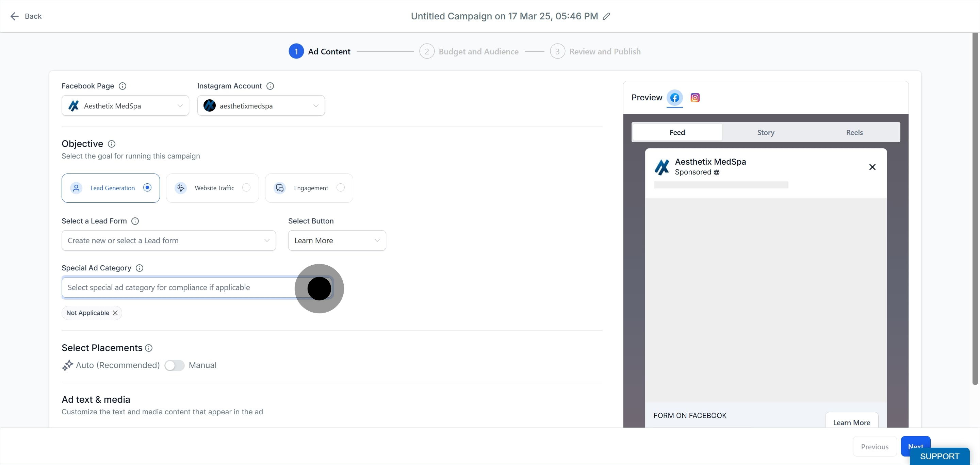Viewport: 980px width, 465px height.
Task: Click step 2 Budget and Audience circle
Action: tap(427, 51)
